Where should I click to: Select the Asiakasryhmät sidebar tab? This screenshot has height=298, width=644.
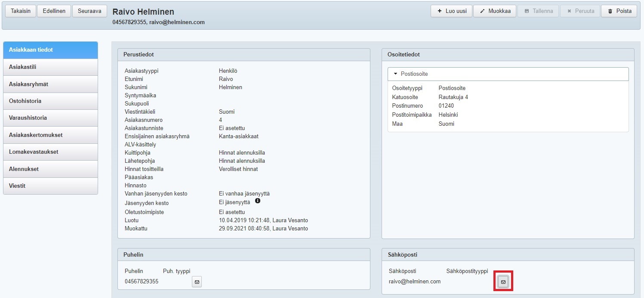tap(50, 84)
